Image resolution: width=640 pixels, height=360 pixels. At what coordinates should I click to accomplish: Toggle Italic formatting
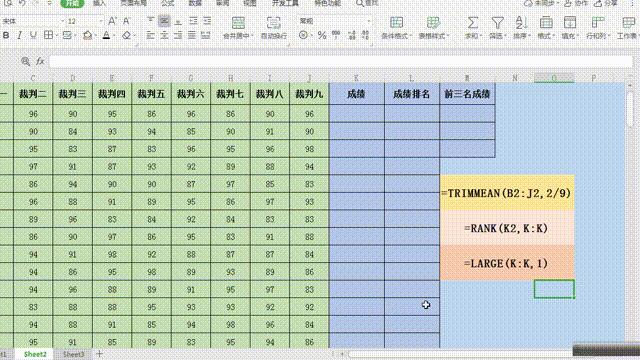click(19, 36)
